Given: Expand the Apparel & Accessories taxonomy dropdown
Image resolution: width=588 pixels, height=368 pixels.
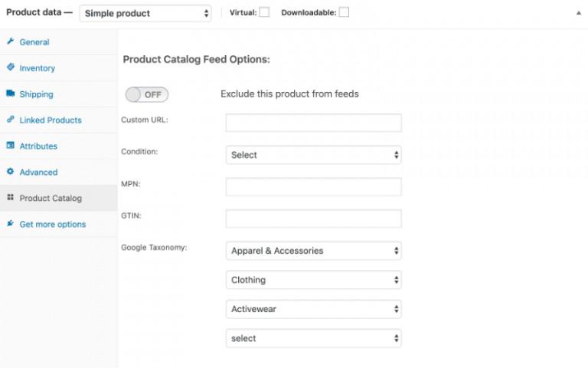Looking at the screenshot, I should pyautogui.click(x=313, y=251).
